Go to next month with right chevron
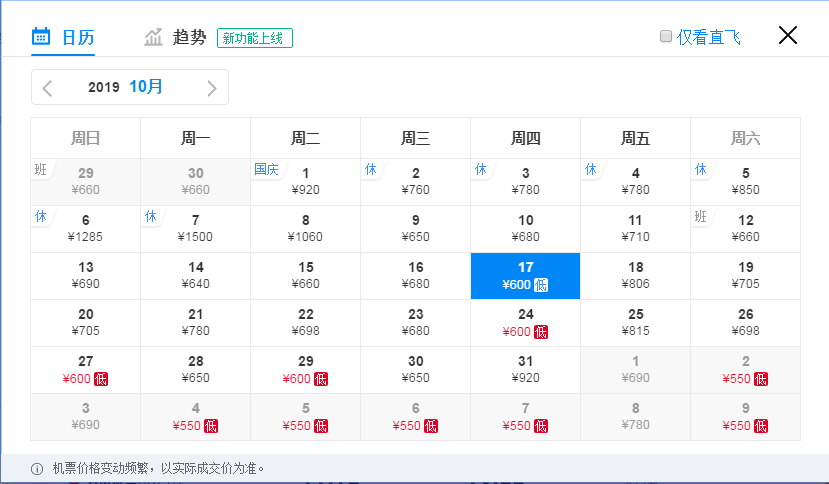Screen dimensions: 829x484 pos(212,88)
